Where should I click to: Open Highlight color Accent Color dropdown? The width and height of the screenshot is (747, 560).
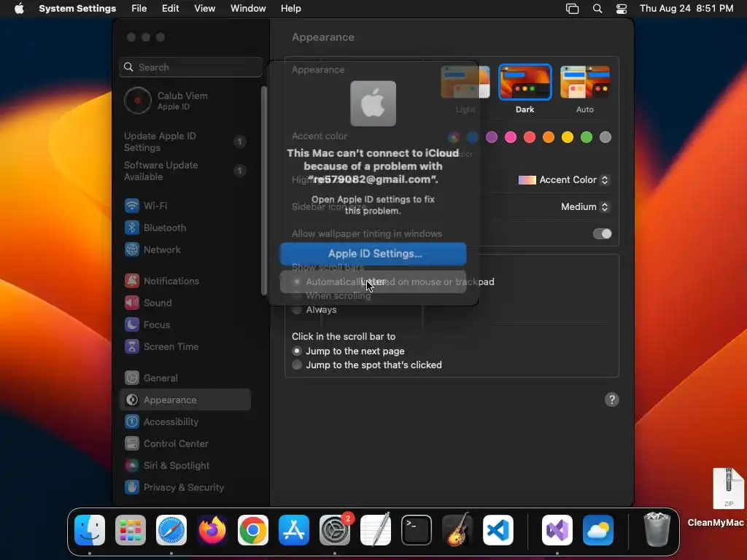tap(564, 180)
